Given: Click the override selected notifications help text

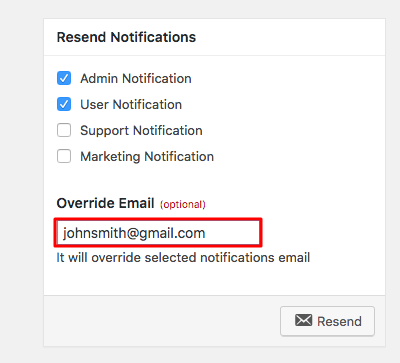Looking at the screenshot, I should (x=183, y=258).
